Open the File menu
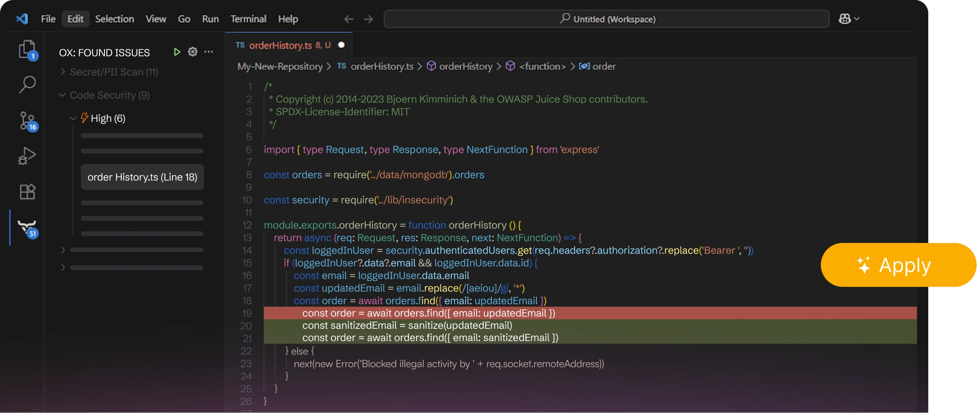The image size is (980, 413). (x=48, y=19)
